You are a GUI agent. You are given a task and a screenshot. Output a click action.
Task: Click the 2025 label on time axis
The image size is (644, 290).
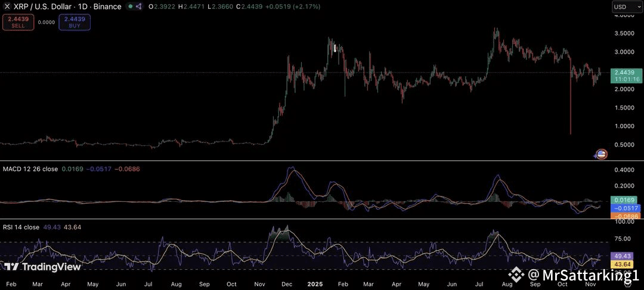click(314, 284)
